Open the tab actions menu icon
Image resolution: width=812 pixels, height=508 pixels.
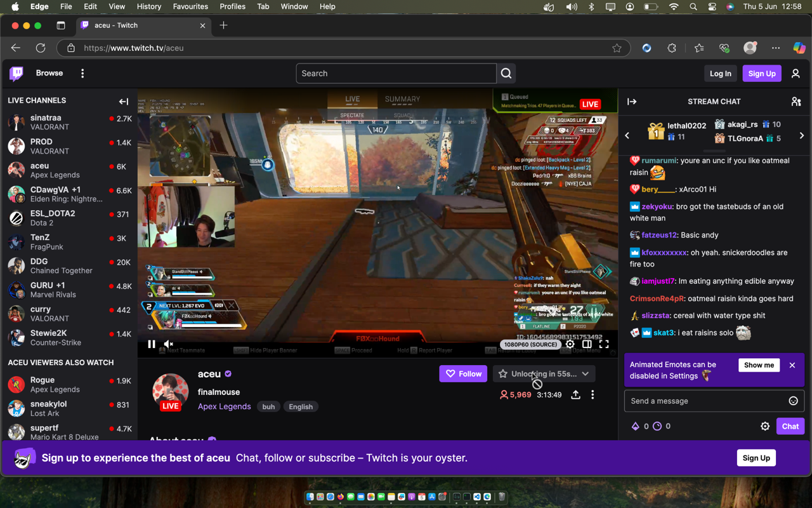tap(61, 25)
